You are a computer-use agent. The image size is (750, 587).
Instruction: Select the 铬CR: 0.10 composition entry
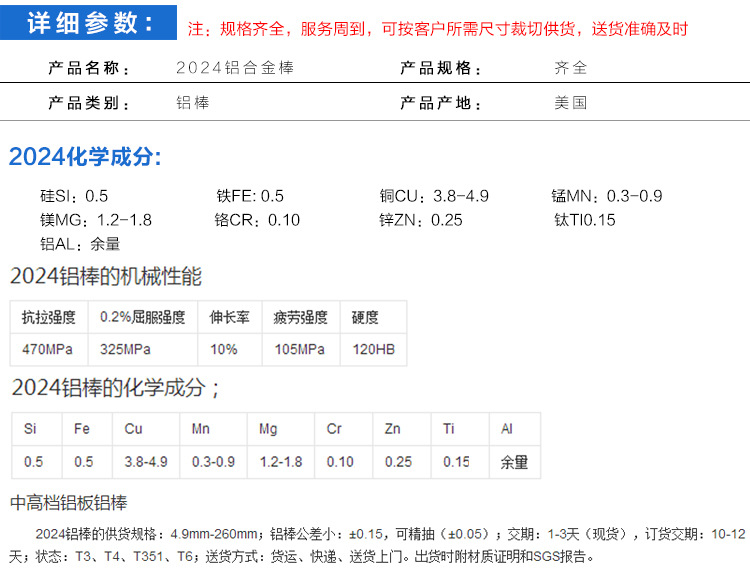[x=257, y=220]
